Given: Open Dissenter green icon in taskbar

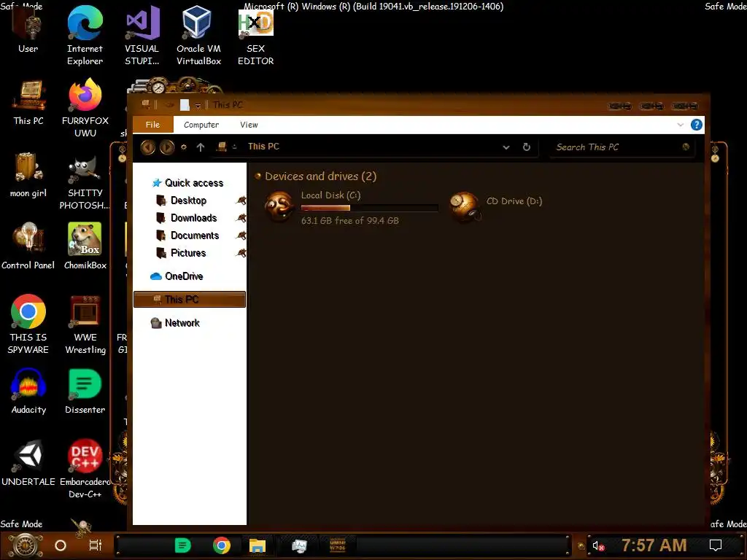Looking at the screenshot, I should (183, 545).
